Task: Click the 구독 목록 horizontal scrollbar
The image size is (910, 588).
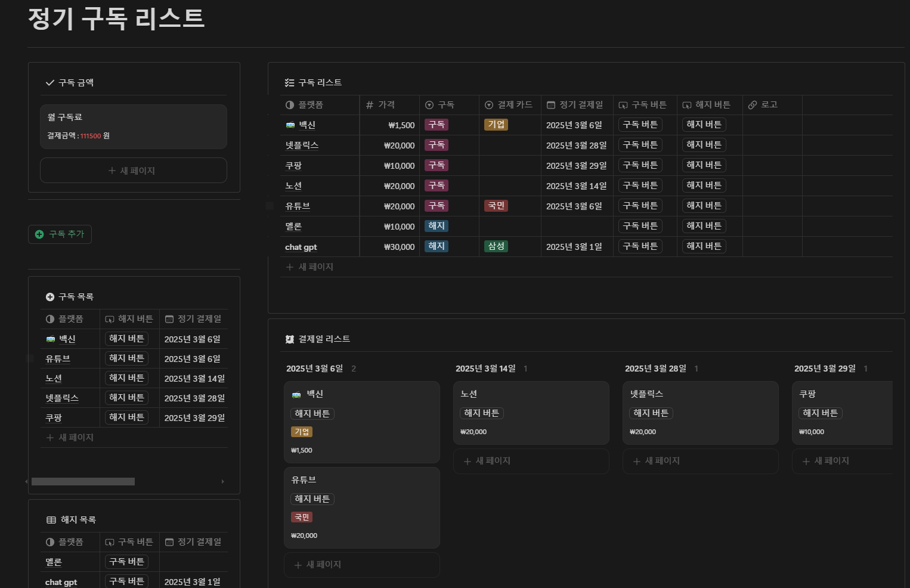Action: point(83,481)
